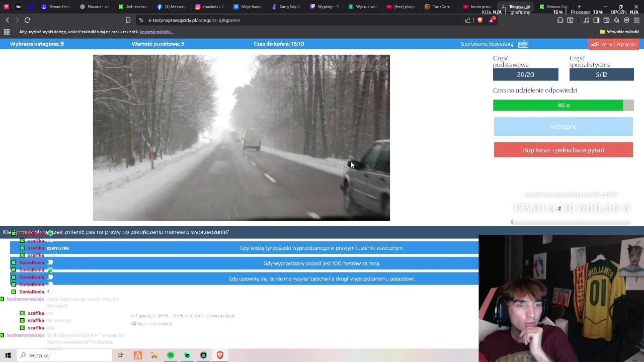Toggle the browser sidebar panel icon

596,20
